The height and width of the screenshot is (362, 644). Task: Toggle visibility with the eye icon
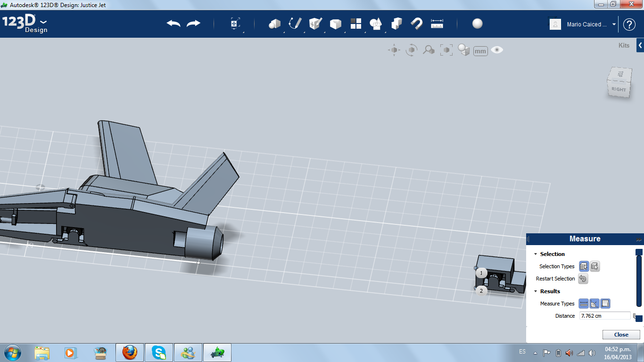tap(497, 49)
